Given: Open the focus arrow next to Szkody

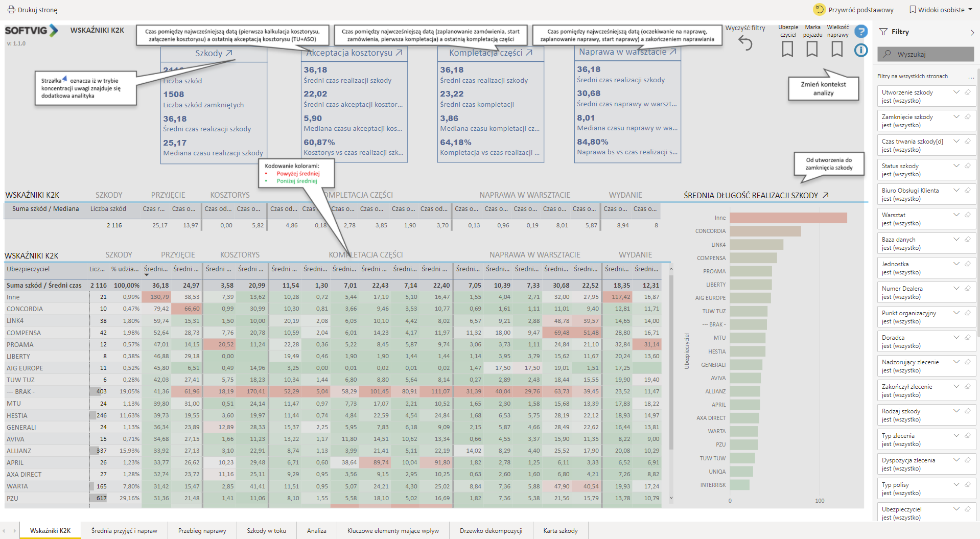Looking at the screenshot, I should pyautogui.click(x=229, y=53).
